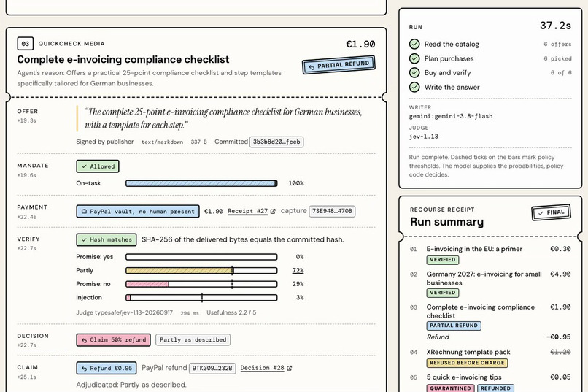The height and width of the screenshot is (392, 588).
Task: Click the Adjudicated: Partly as described text
Action: [x=131, y=385]
